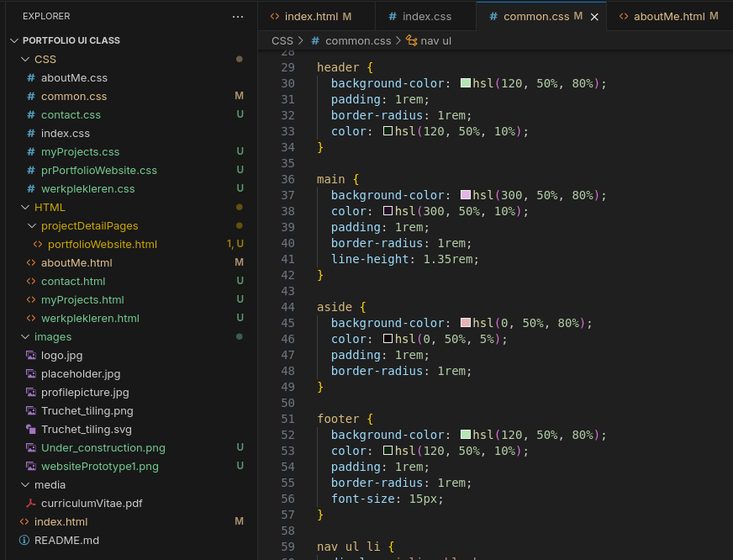Click the CSS hash icon next to aboutMe.css
The height and width of the screenshot is (560, 733).
coord(31,77)
